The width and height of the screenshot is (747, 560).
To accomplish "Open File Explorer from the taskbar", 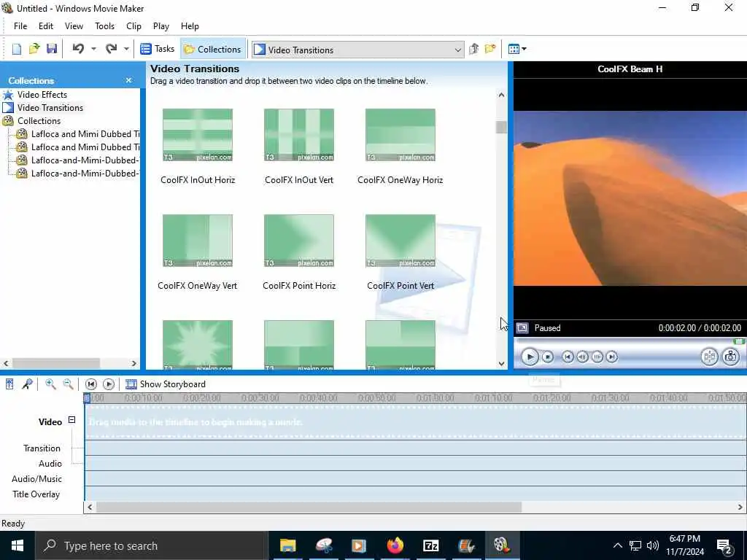I will (x=287, y=545).
